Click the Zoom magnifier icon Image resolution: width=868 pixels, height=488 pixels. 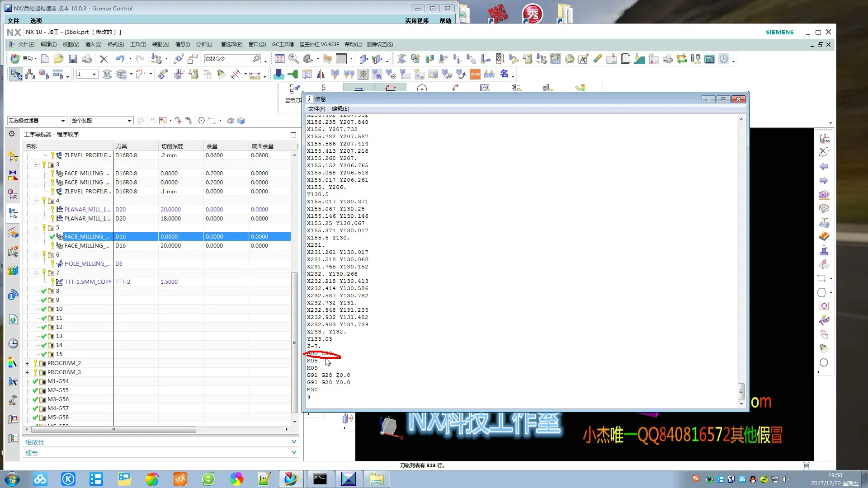pos(293,59)
